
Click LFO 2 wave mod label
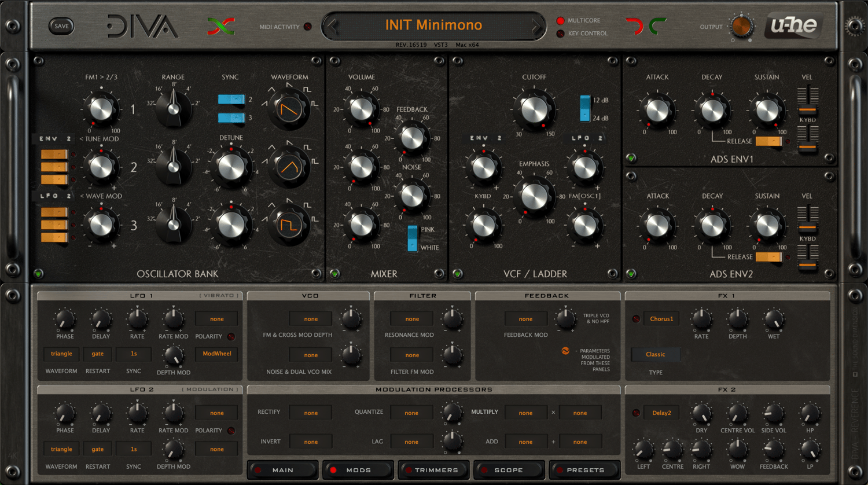point(55,196)
